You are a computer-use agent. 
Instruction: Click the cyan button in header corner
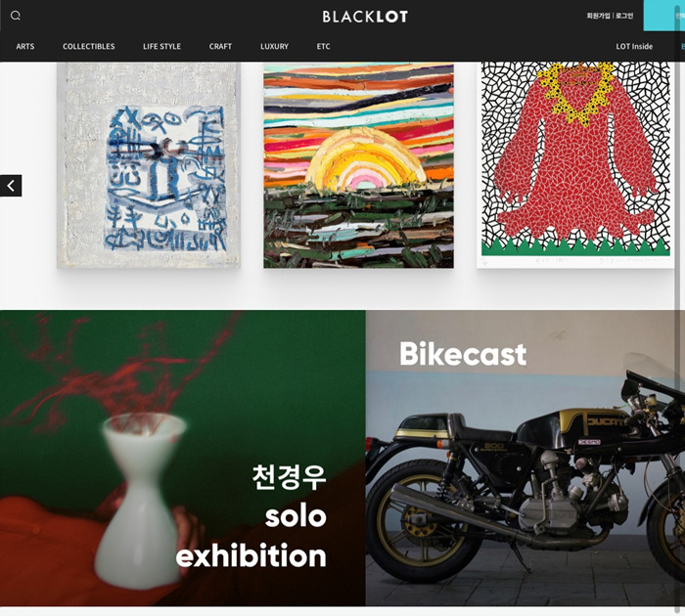[664, 16]
